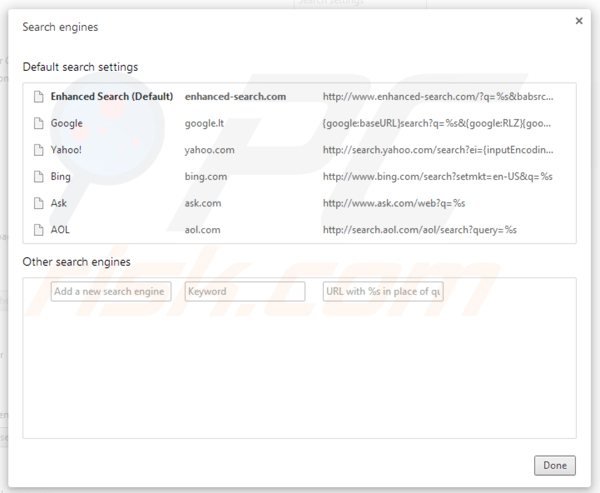The image size is (600, 493).
Task: Select the Enhanced Search (Default) entry name
Action: pyautogui.click(x=112, y=96)
